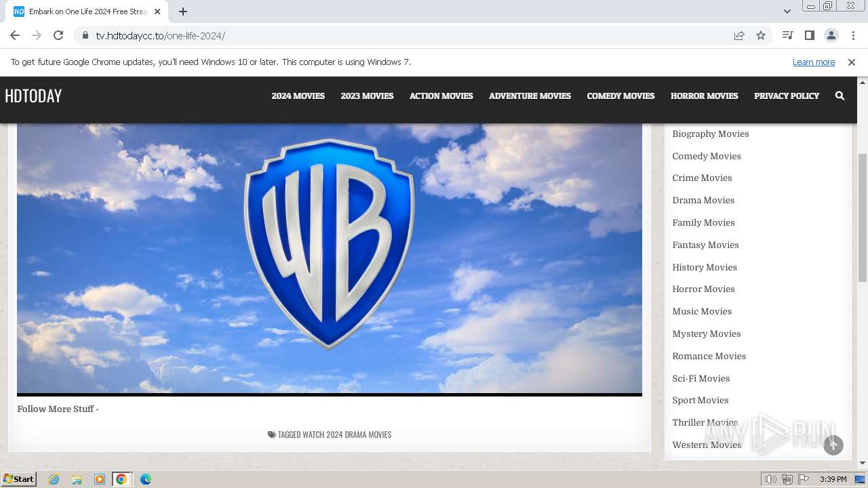Click the network tray icon
Image resolution: width=868 pixels, height=488 pixels.
pyautogui.click(x=787, y=479)
